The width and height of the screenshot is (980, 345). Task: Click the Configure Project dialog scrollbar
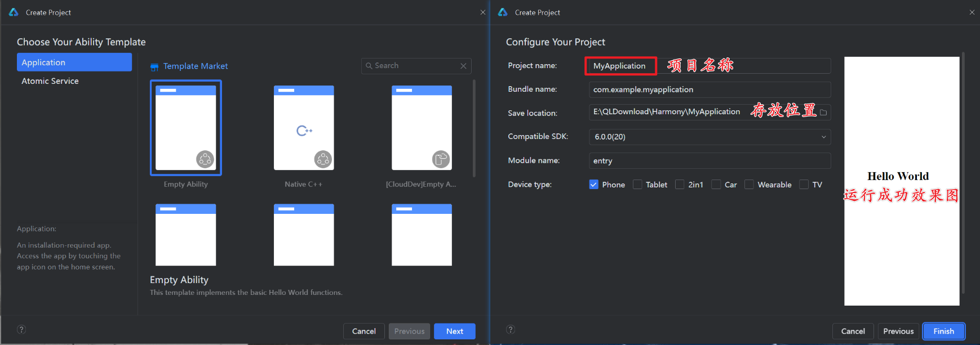(x=963, y=173)
